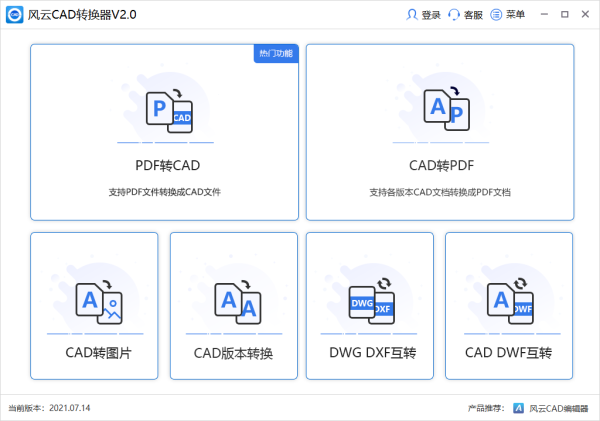The width and height of the screenshot is (600, 421).
Task: Click the 产品推荐 label
Action: pyautogui.click(x=486, y=408)
